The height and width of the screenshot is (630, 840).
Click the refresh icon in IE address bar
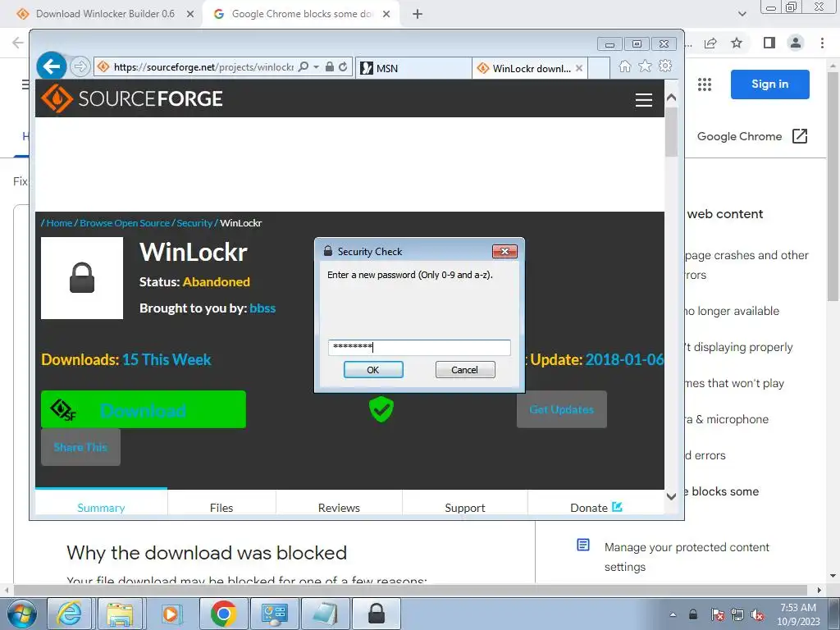pyautogui.click(x=343, y=67)
